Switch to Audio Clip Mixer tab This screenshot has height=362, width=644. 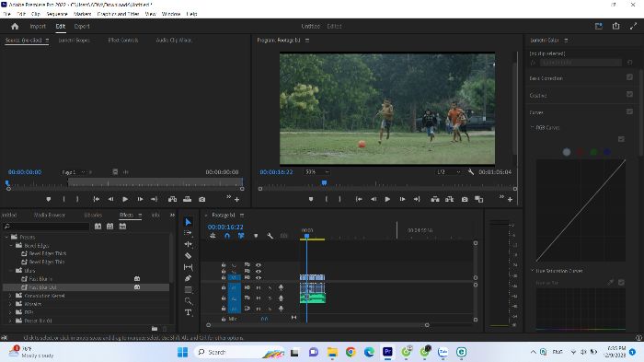pos(174,41)
